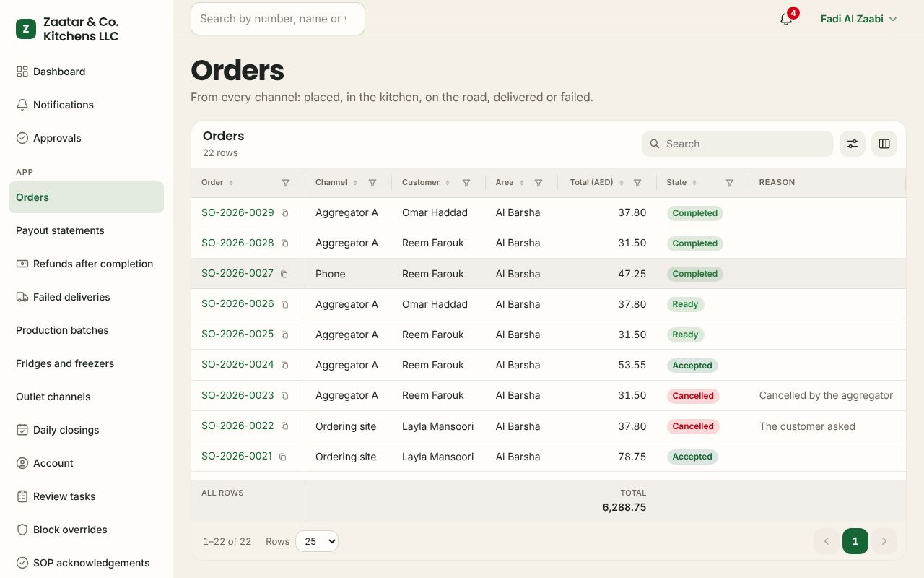924x578 pixels.
Task: Open order link SO-2026-0023
Action: click(237, 395)
